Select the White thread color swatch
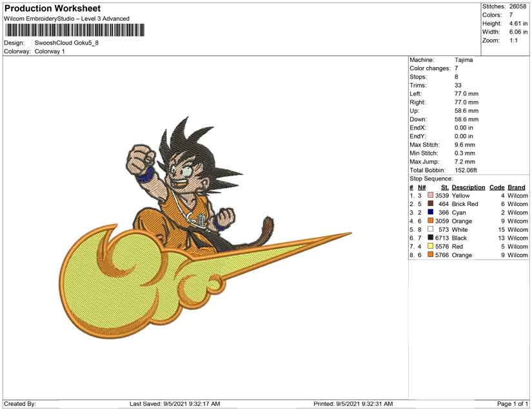 click(431, 229)
